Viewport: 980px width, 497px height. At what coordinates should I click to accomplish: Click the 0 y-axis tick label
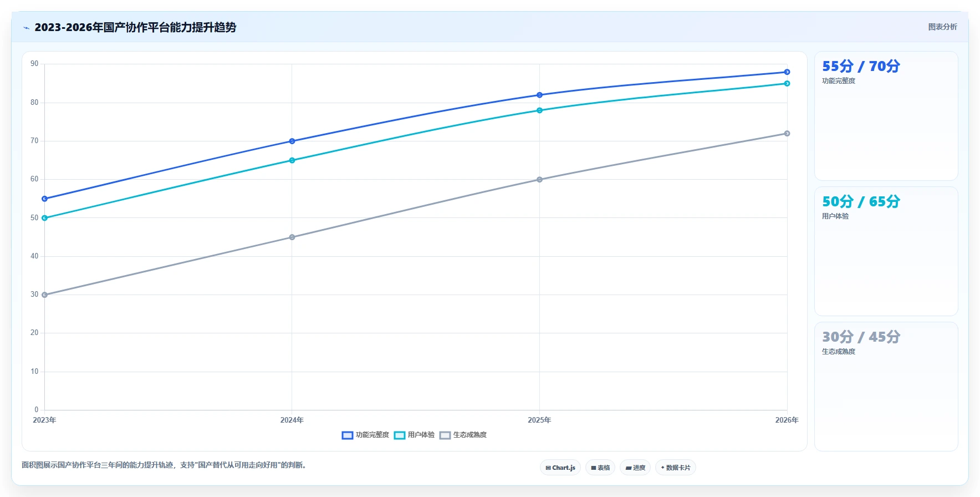click(x=36, y=410)
